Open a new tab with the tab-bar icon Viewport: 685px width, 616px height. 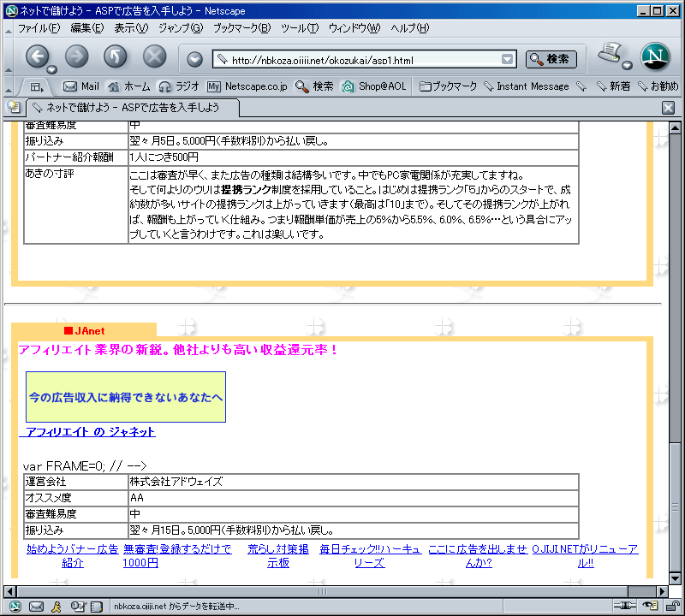14,107
